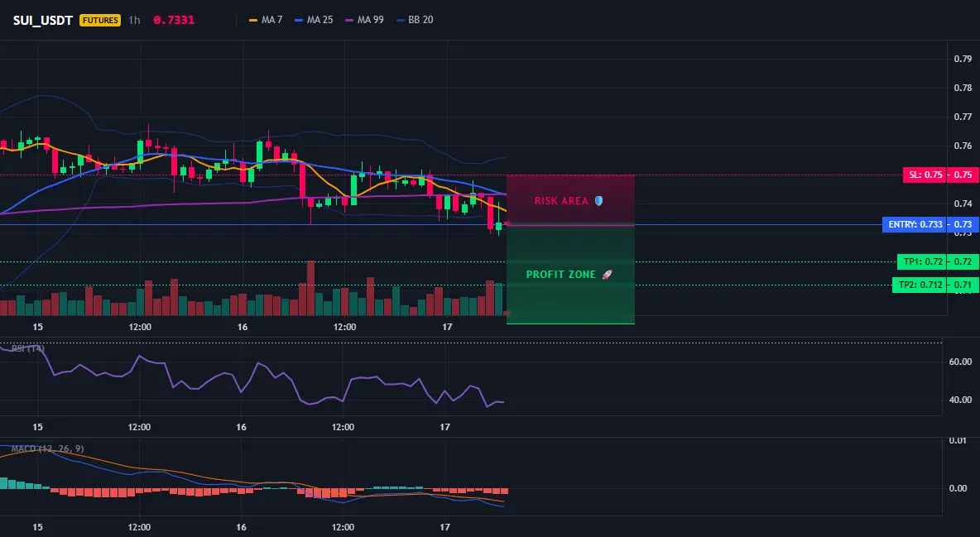Select the 1h timeframe label
The height and width of the screenshot is (537, 980).
click(x=134, y=20)
